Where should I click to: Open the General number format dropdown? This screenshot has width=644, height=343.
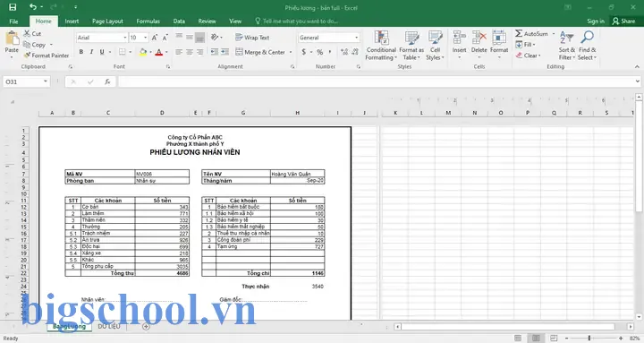tap(356, 38)
